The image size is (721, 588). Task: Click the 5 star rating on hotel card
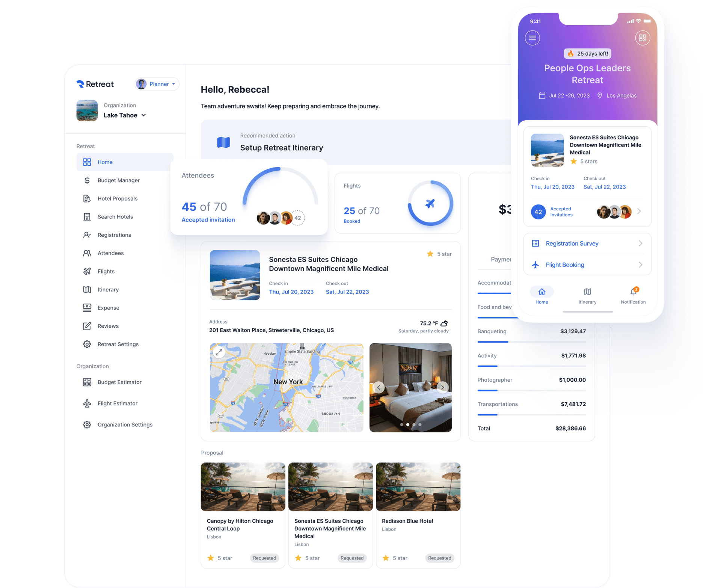tap(439, 254)
